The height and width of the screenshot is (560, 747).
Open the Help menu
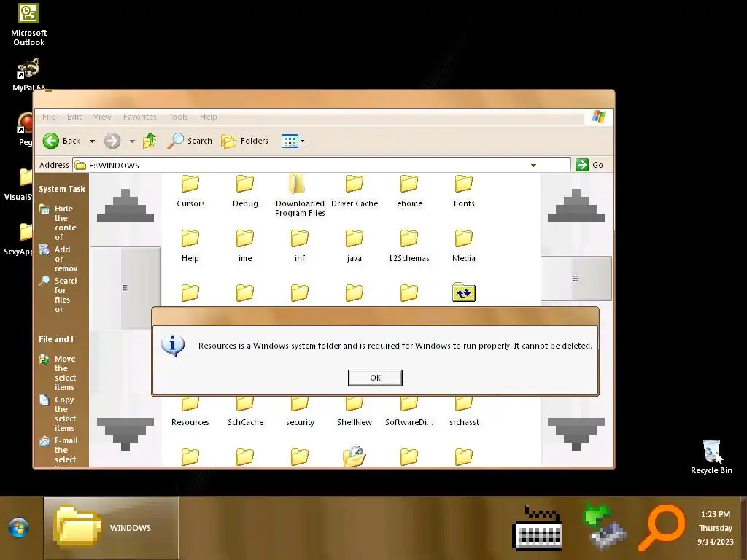tap(208, 117)
